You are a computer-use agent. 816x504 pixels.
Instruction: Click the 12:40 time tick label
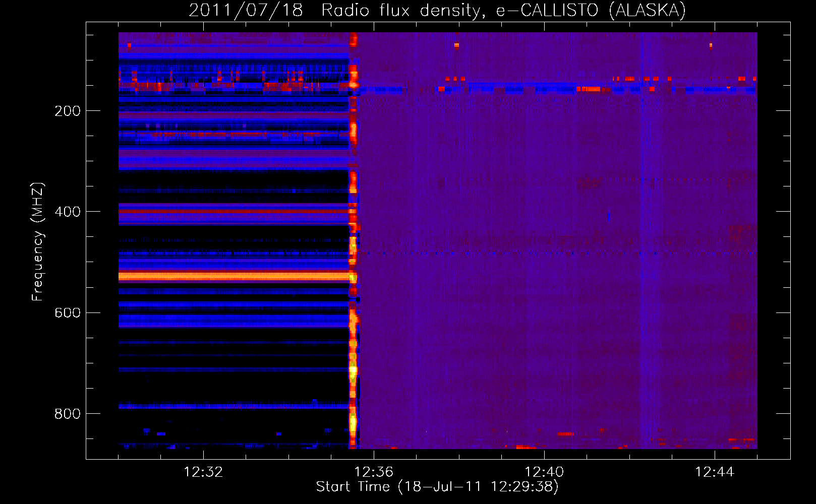(544, 472)
